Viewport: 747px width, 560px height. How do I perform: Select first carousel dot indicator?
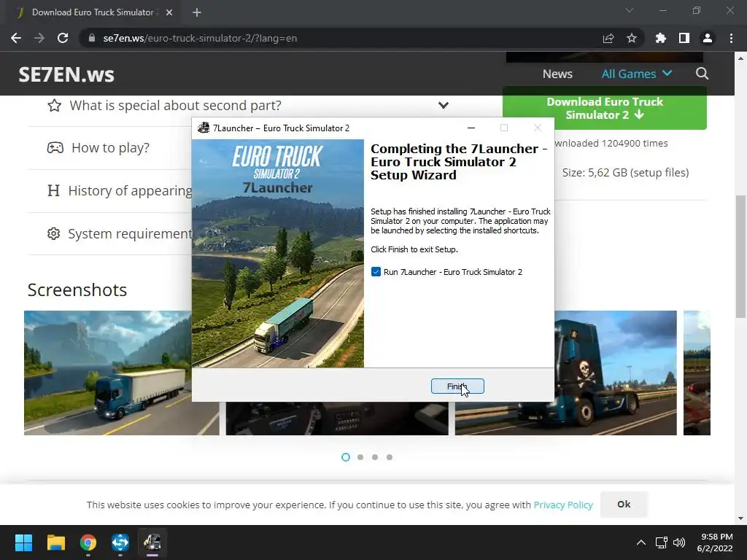[346, 457]
